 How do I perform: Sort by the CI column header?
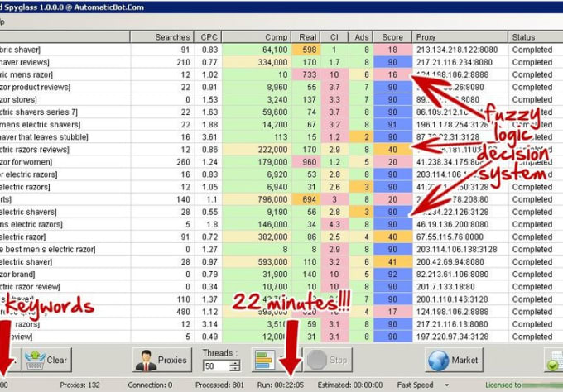(x=334, y=37)
